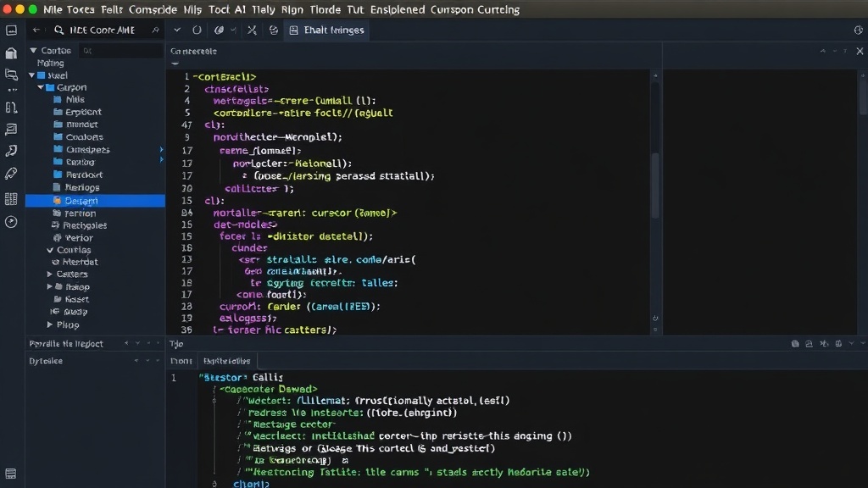868x488 pixels.
Task: Click the crossed tools icon in the toolbar
Action: coord(252,30)
